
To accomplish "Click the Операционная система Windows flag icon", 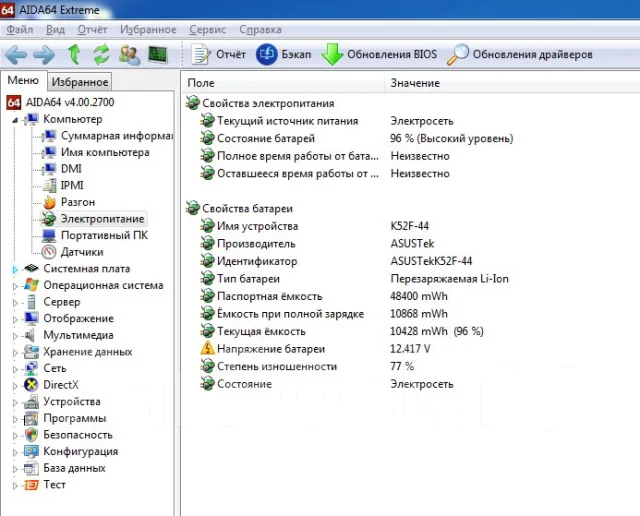I will pos(31,285).
